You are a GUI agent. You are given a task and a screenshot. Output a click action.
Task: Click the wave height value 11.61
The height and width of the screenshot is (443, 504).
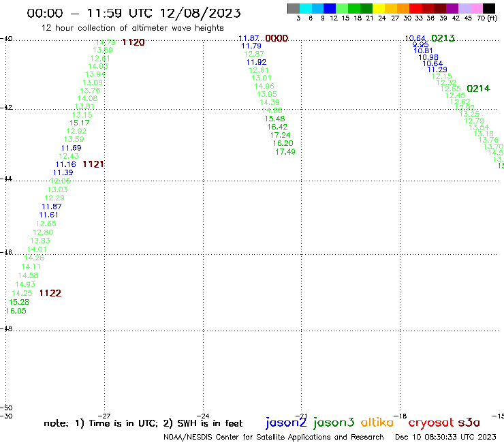[48, 215]
